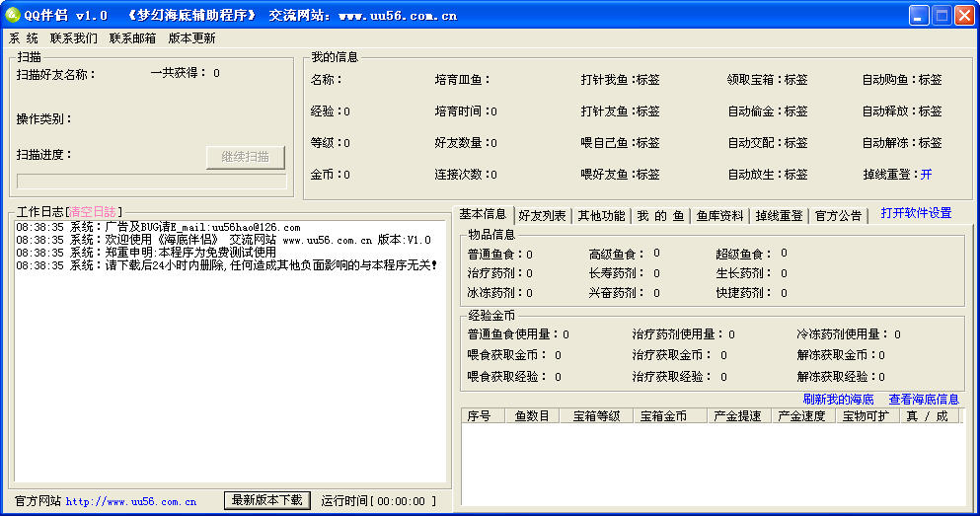
Task: Click the 鱼数目 column header
Action: click(x=532, y=416)
